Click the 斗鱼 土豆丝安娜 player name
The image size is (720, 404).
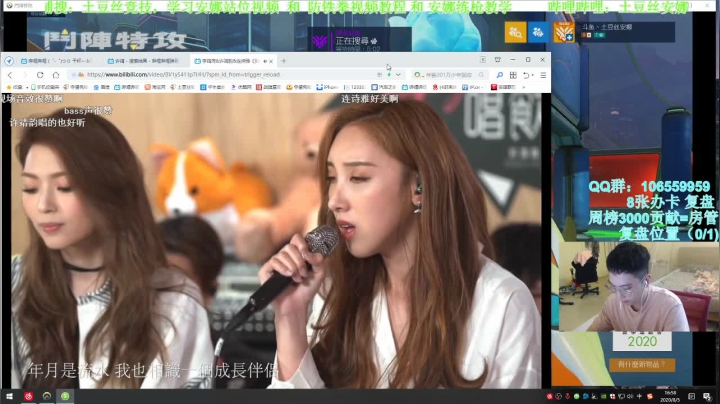coord(607,27)
